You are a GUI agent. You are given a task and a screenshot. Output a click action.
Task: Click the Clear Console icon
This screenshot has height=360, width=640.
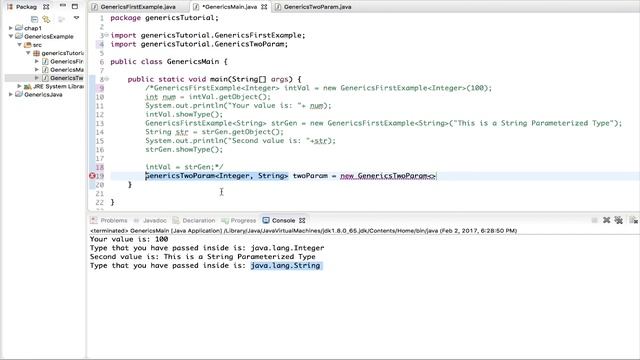633,220
